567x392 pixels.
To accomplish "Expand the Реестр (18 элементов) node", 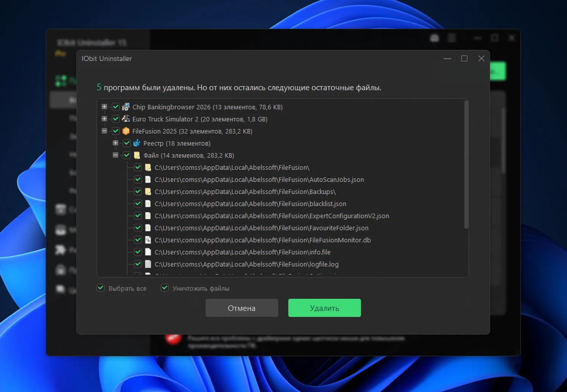I will point(115,143).
